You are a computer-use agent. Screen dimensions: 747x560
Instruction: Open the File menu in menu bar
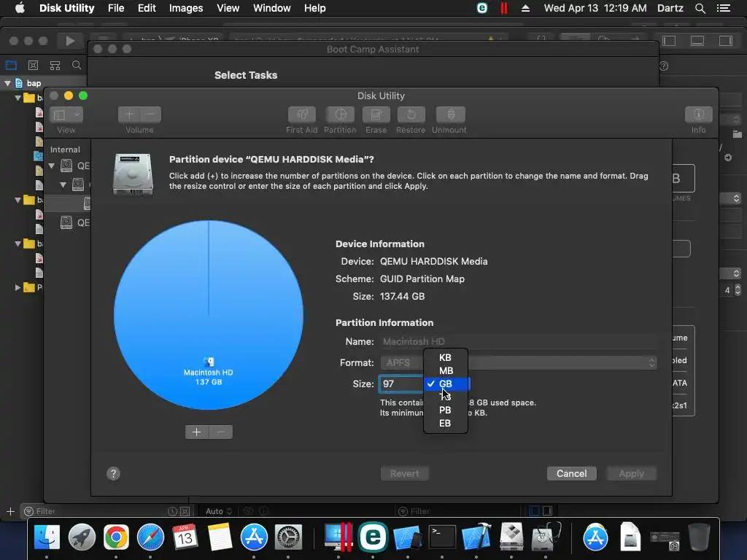[x=116, y=8]
